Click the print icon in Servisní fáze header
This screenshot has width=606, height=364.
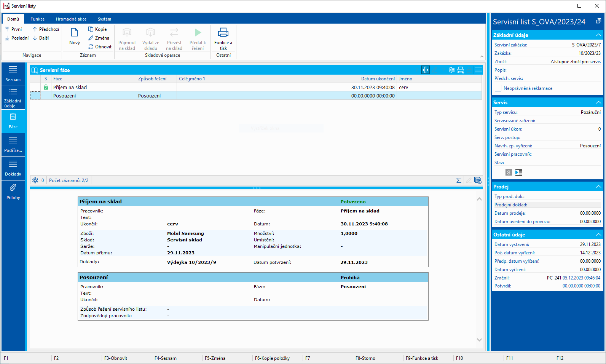point(460,70)
